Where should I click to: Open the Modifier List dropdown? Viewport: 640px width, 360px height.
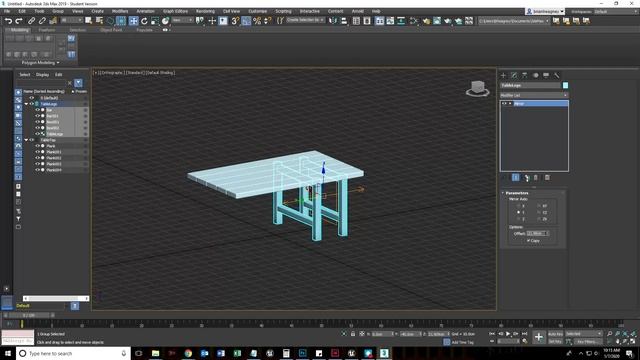click(x=534, y=95)
